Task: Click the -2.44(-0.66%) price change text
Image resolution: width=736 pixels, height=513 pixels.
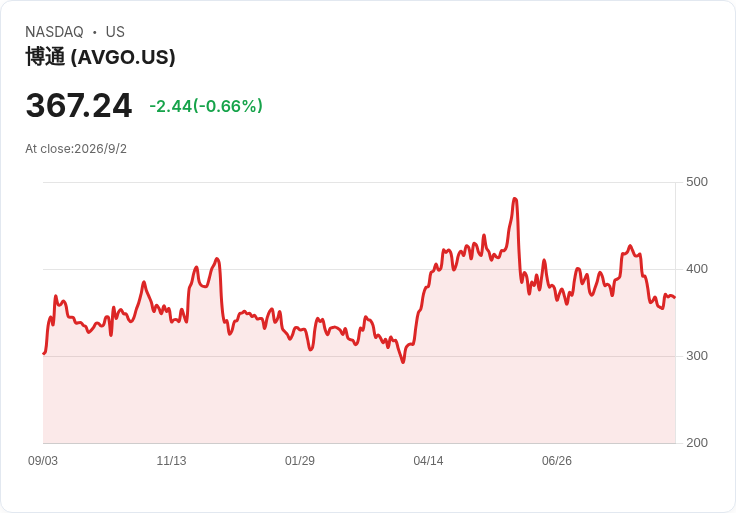Action: click(206, 106)
